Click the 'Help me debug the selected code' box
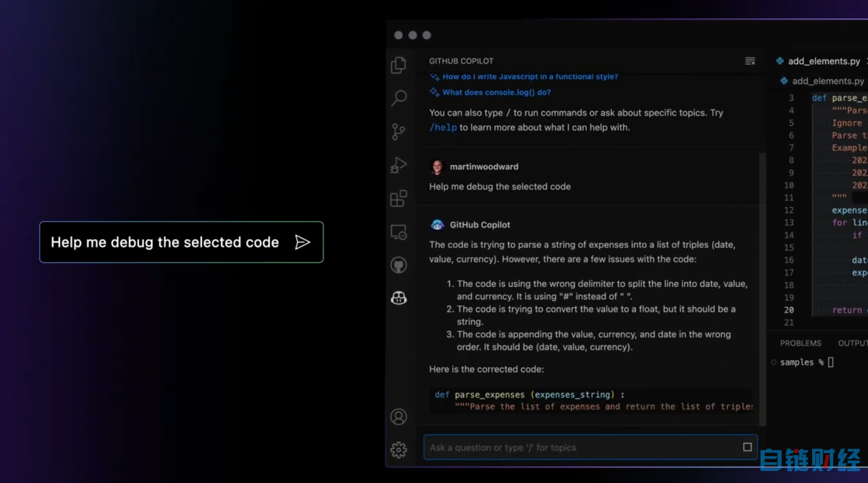868x483 pixels. (181, 242)
